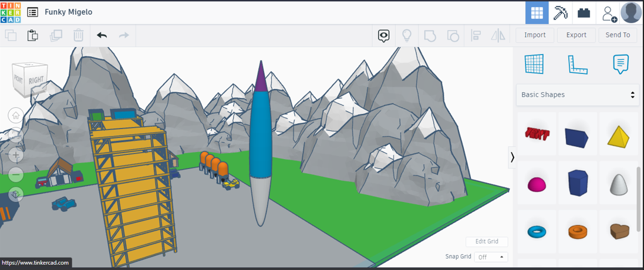The width and height of the screenshot is (644, 270).
Task: Click the Zoom in plus icon
Action: tap(16, 155)
